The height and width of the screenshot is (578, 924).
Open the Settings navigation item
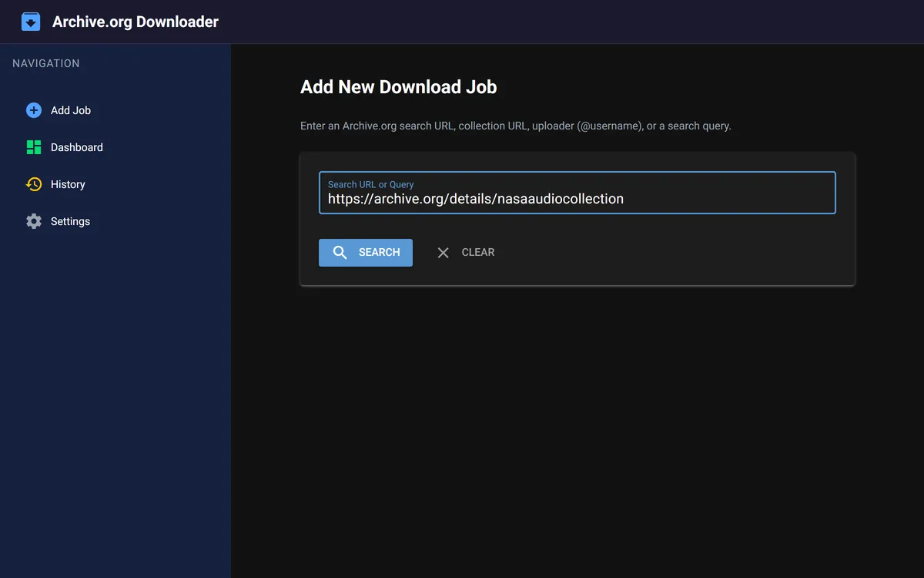pos(115,221)
